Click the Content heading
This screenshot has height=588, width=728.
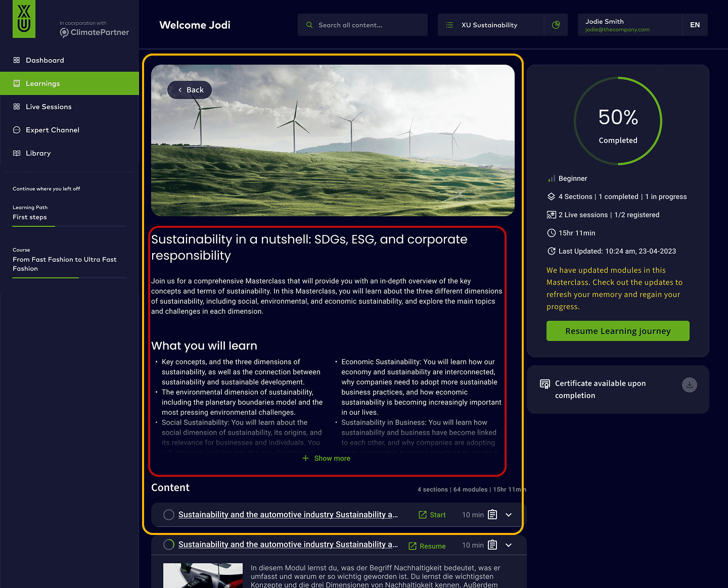[170, 487]
